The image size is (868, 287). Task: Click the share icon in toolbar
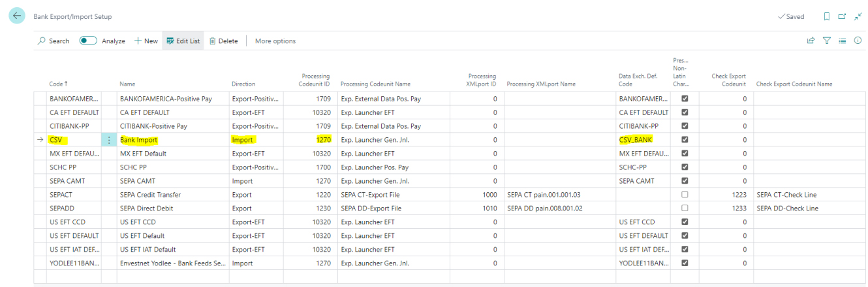pyautogui.click(x=811, y=41)
